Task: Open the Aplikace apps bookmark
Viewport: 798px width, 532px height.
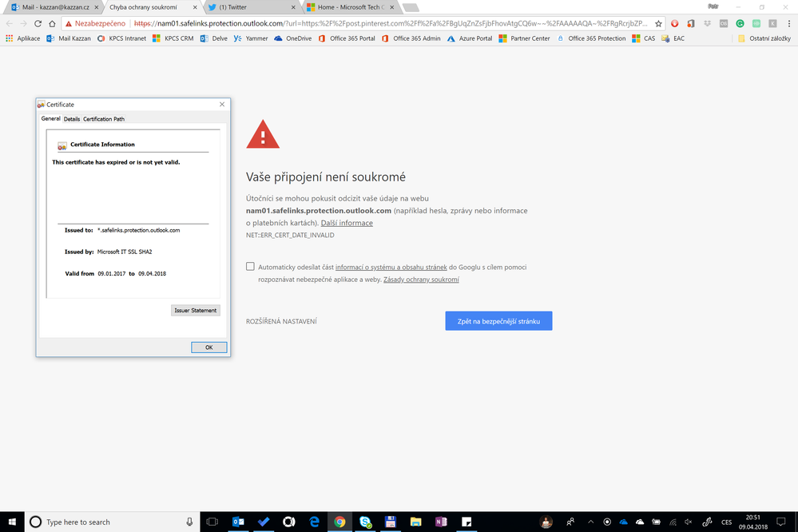Action: tap(23, 38)
